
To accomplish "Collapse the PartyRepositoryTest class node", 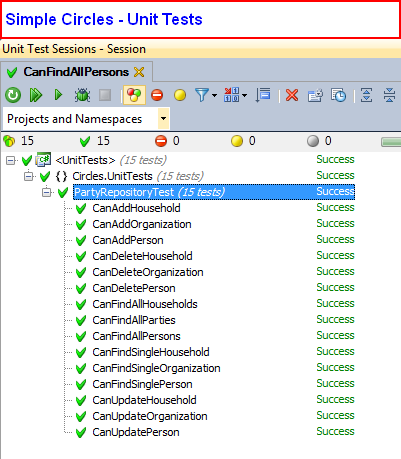I will pos(47,192).
